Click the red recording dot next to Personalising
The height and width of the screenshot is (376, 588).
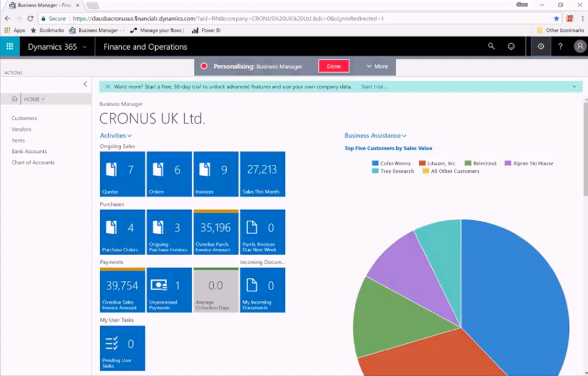[204, 66]
